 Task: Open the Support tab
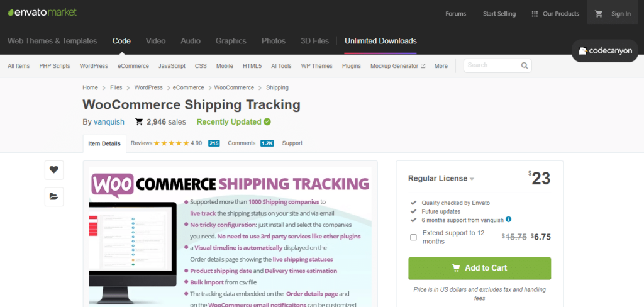pos(292,143)
